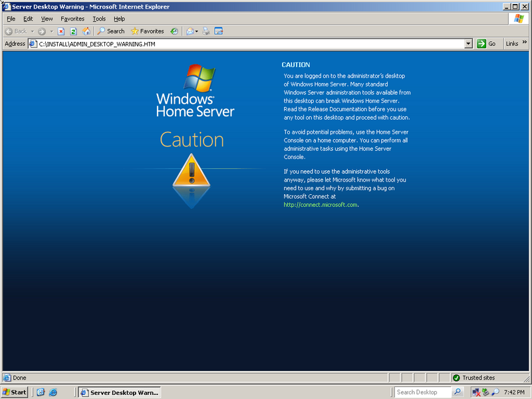Click the desktop search magnifier button
The image size is (532, 399).
click(x=457, y=392)
